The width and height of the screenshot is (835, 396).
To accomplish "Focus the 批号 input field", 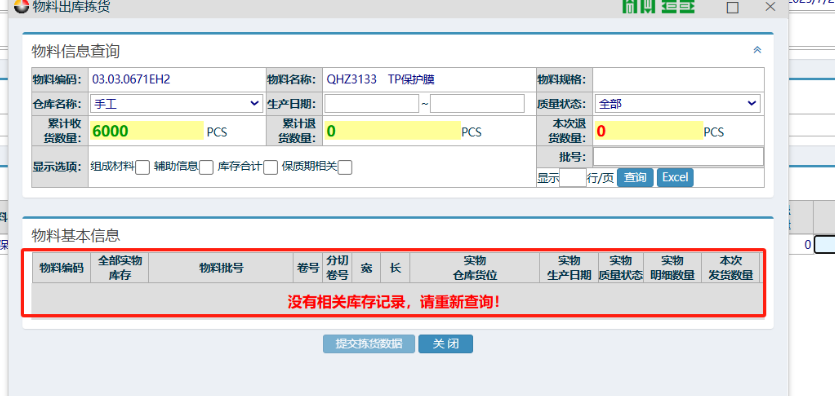I will click(x=678, y=156).
